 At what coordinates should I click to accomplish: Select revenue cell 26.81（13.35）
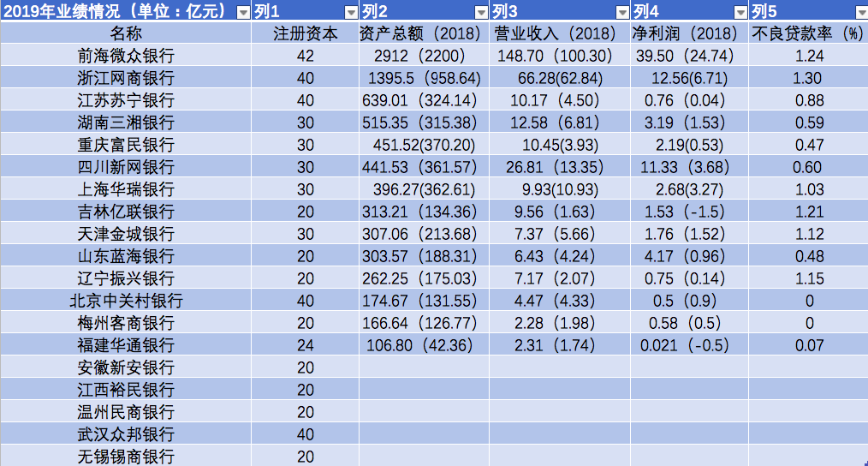560,167
